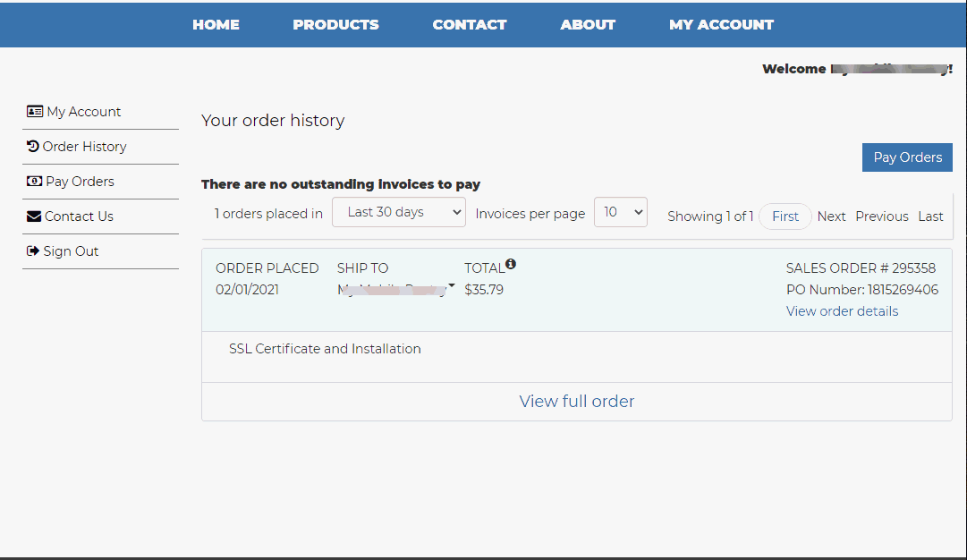Click the My Account card icon in sidebar
The image size is (967, 560).
click(x=35, y=112)
